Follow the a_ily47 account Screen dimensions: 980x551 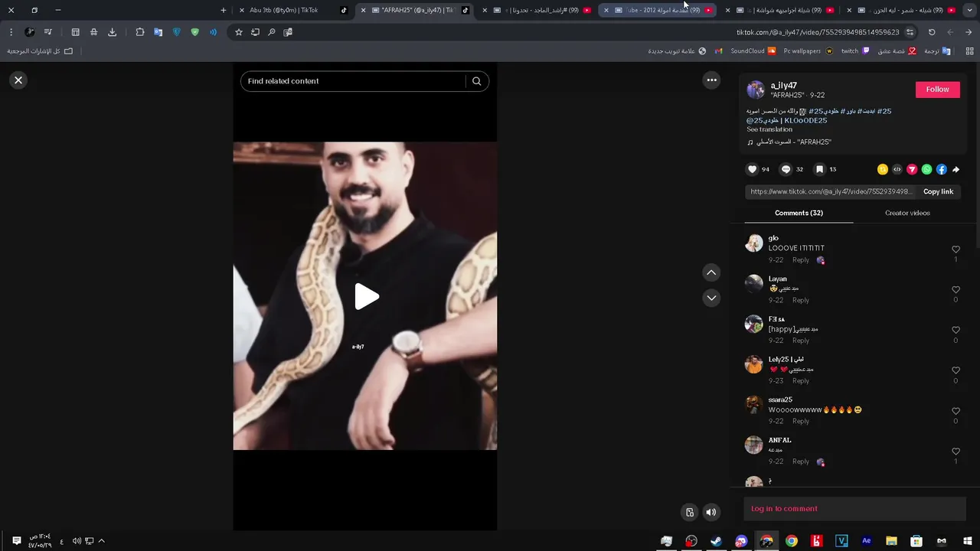coord(937,90)
